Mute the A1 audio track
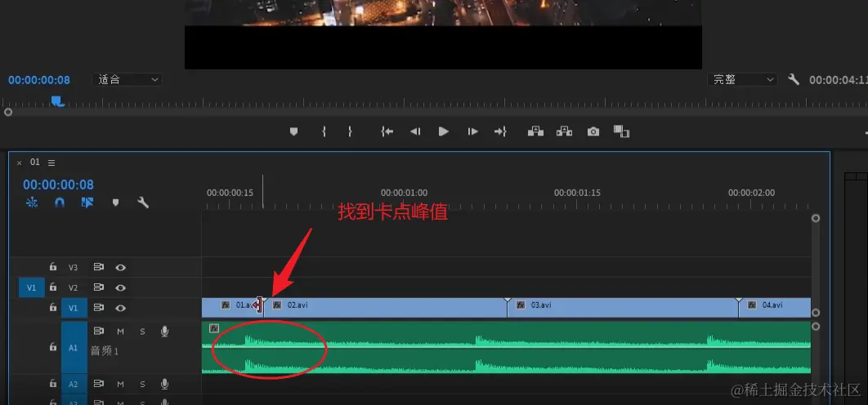Screen dimensions: 868x405 [x=121, y=332]
